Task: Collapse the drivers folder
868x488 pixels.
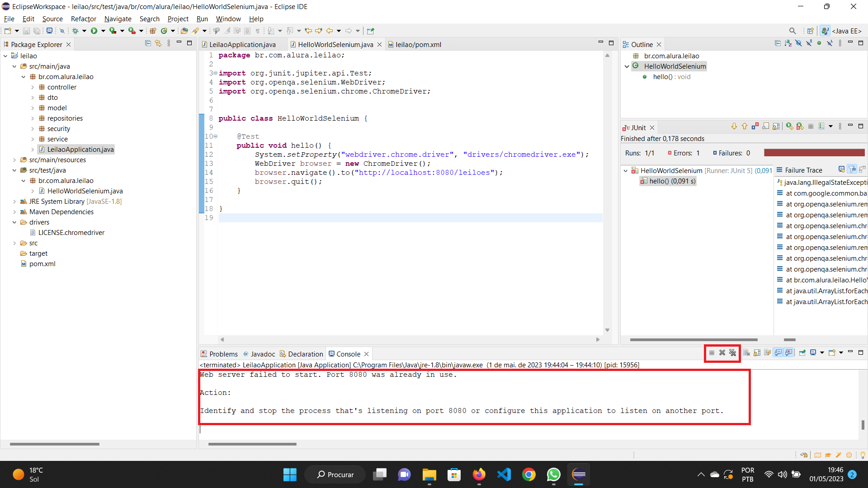Action: click(14, 222)
